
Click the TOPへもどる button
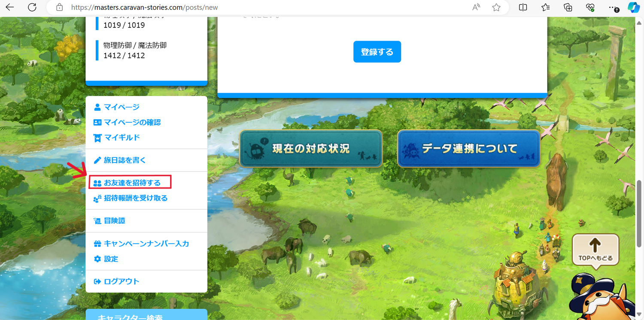(x=595, y=250)
